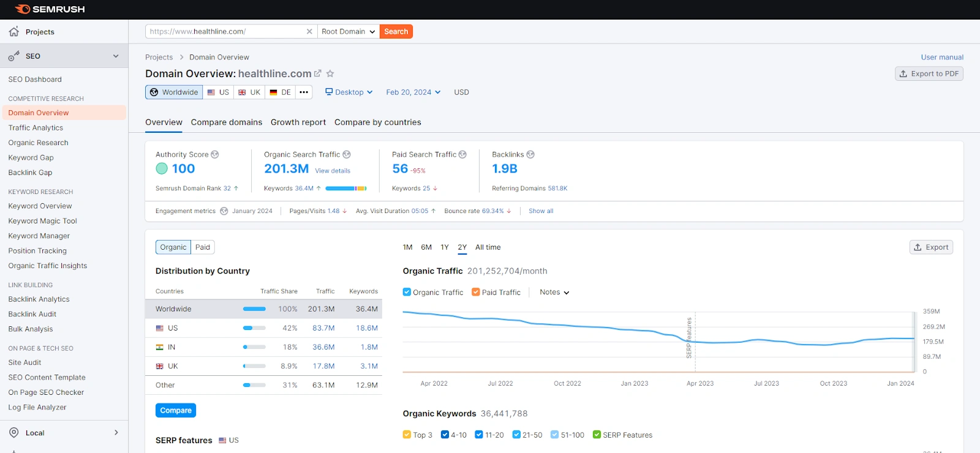Click US traffic share bar
The image size is (980, 453).
click(254, 328)
